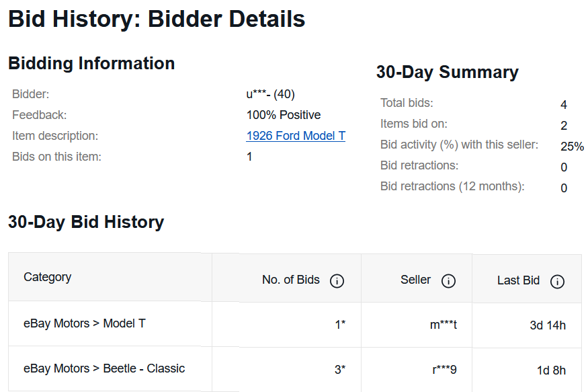Select the eBay Motors > Model T row
The width and height of the screenshot is (588, 392).
click(x=85, y=323)
